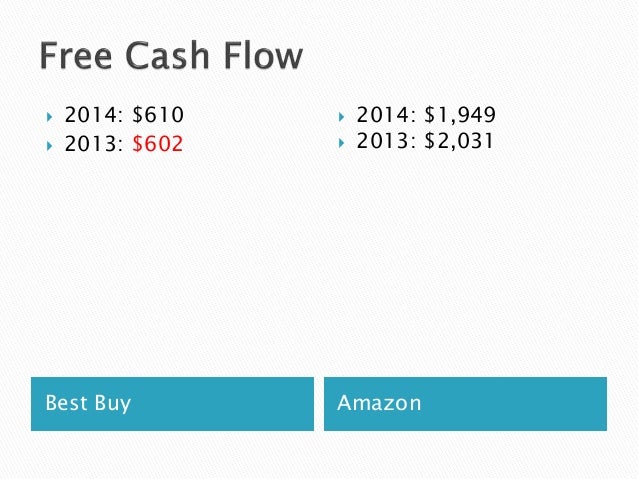Click the Free Cash Flow title

click(171, 55)
